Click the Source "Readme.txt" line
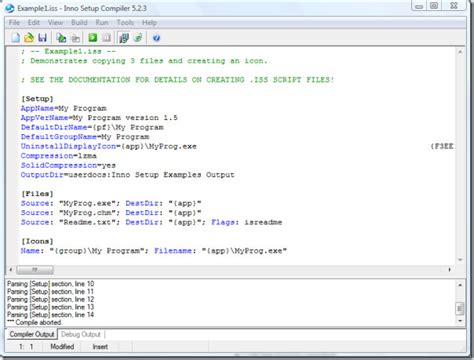Screen dimensions: 474x360 (151, 222)
